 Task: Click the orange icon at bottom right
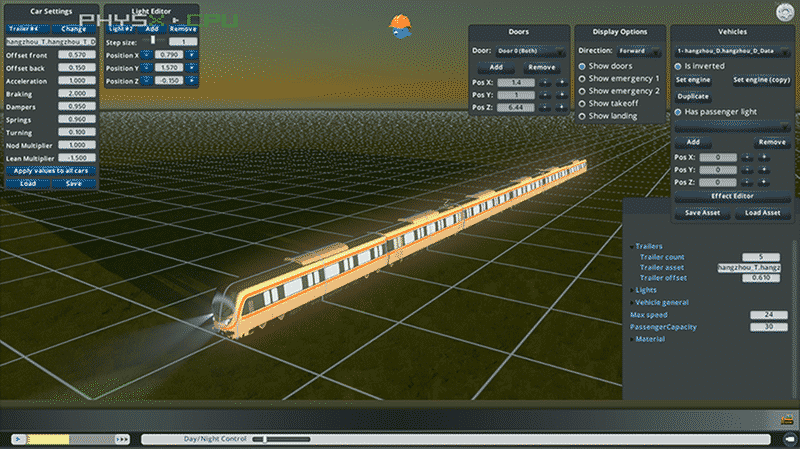click(787, 419)
